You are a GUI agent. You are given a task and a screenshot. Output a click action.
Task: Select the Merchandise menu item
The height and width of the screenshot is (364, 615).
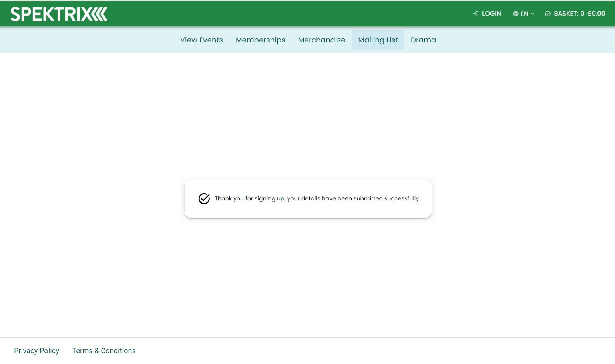pyautogui.click(x=322, y=40)
